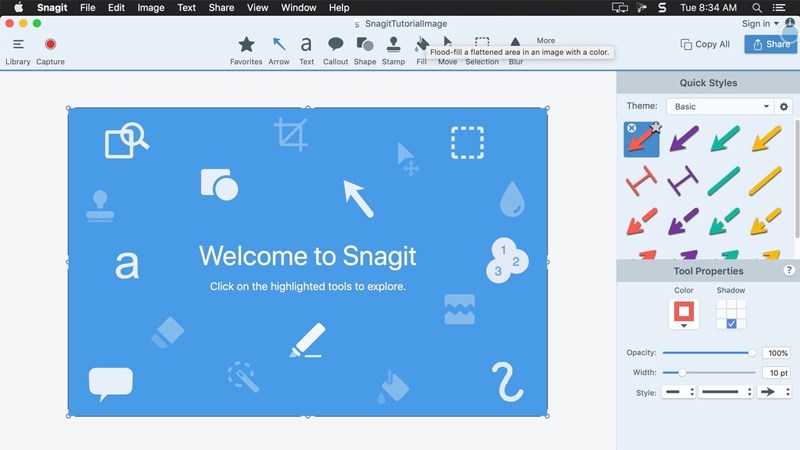The width and height of the screenshot is (800, 450).
Task: Choose the Stamp tool
Action: (x=393, y=48)
